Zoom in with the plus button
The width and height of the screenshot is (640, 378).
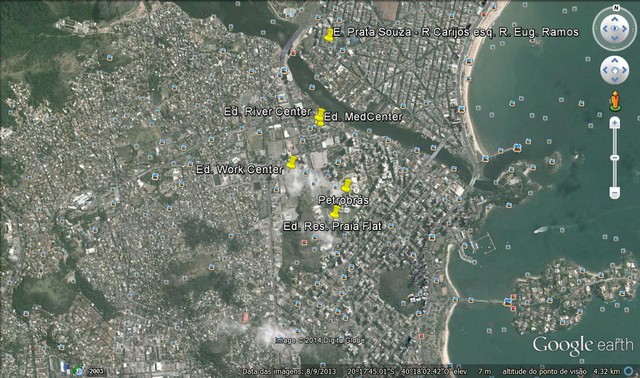(615, 122)
